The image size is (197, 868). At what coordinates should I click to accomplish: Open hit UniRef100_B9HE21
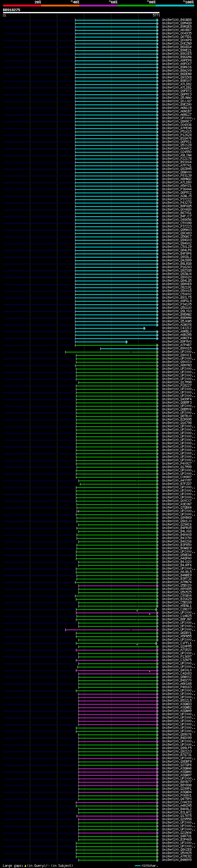(x=176, y=50)
